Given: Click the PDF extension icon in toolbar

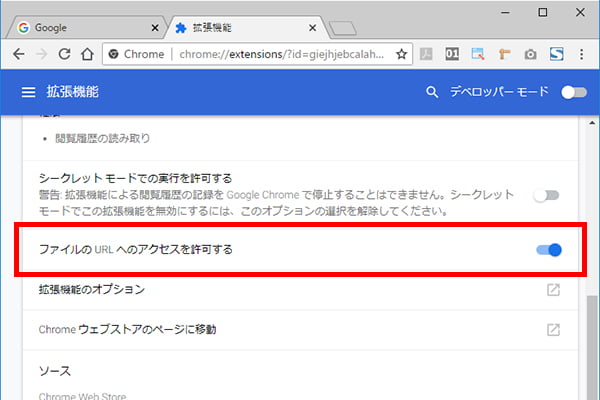Looking at the screenshot, I should (427, 53).
